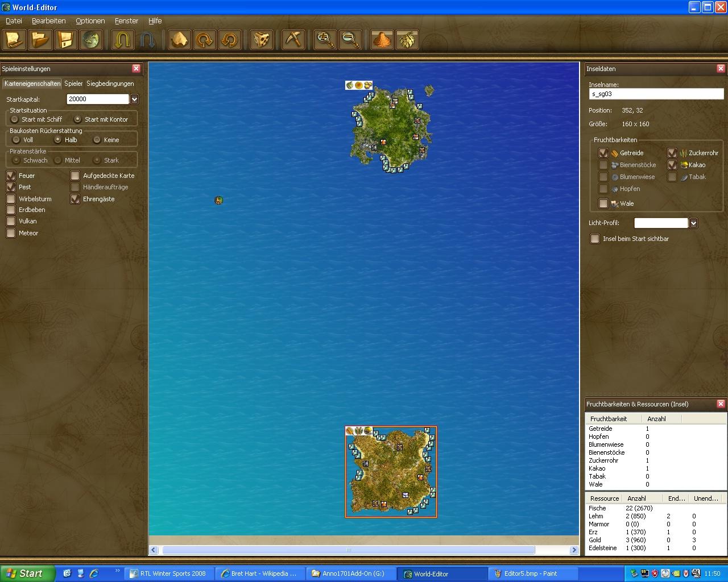Screen dimensions: 728x582
Task: Open the Windows Start menu
Action: [x=27, y=573]
